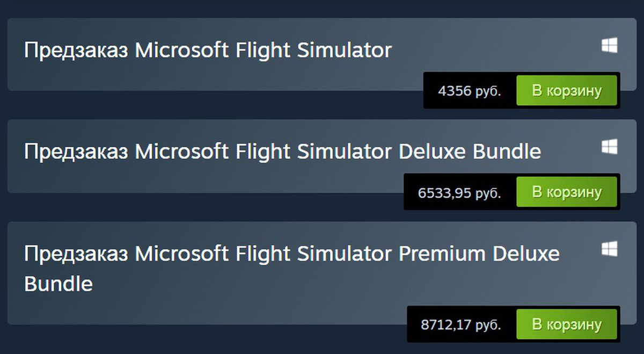The image size is (644, 354).
Task: Click Windows icon on Deluxe Bundle row
Action: (x=609, y=146)
